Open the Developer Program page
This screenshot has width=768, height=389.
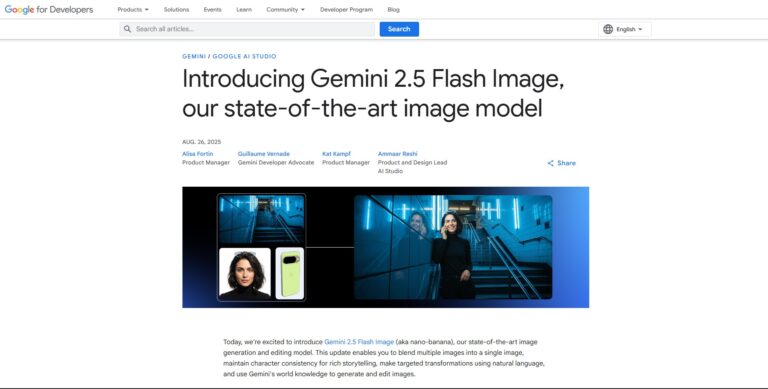click(346, 9)
